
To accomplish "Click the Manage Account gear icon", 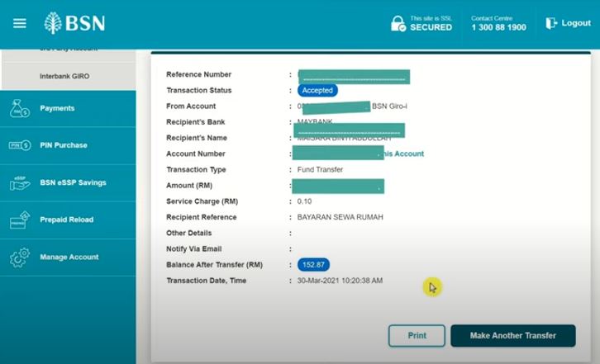I will 20,258.
